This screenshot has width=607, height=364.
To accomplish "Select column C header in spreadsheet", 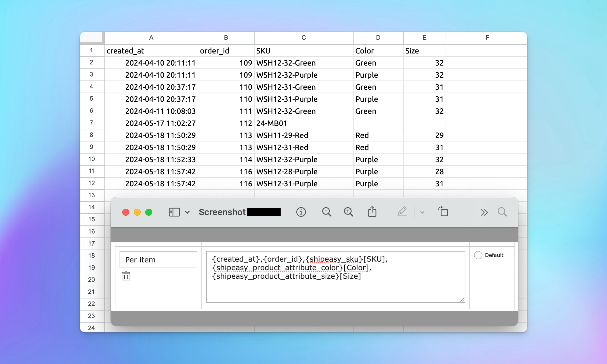I will pyautogui.click(x=304, y=38).
